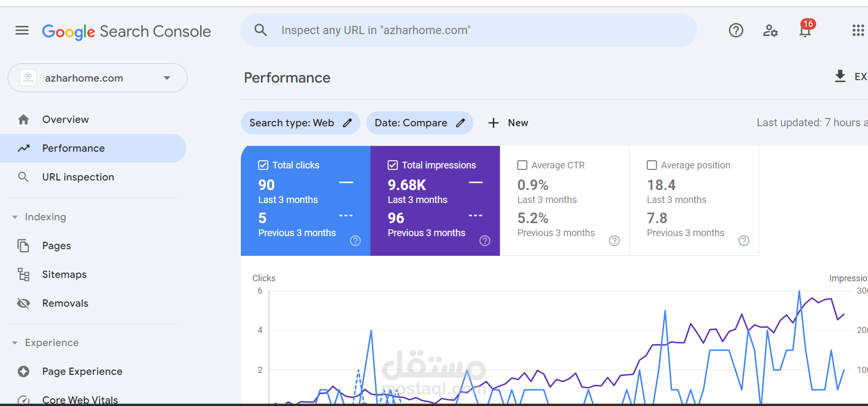Go to Overview in sidebar
868x406 pixels.
(x=65, y=119)
